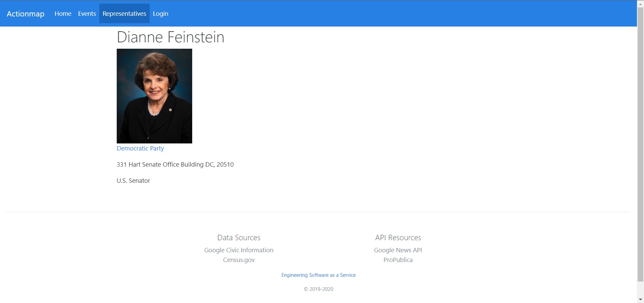Open the Events nav item
Viewport: 644px width, 303px height.
[87, 14]
